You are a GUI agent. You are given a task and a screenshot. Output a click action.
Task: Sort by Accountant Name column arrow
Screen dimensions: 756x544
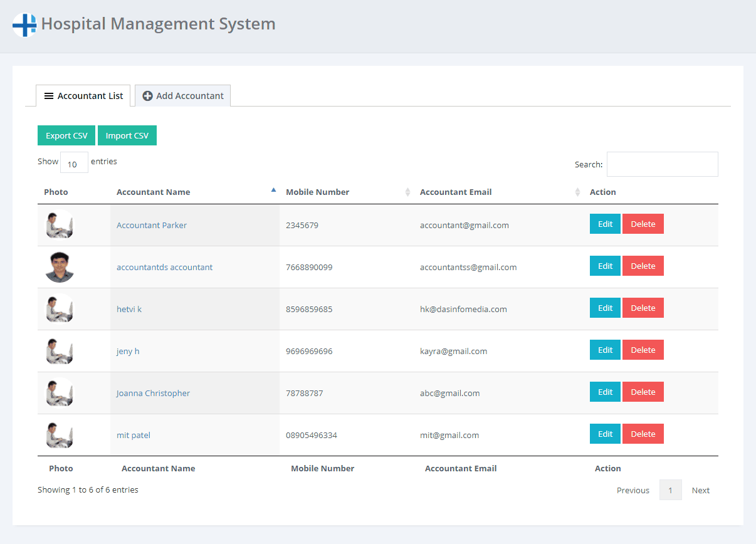273,190
